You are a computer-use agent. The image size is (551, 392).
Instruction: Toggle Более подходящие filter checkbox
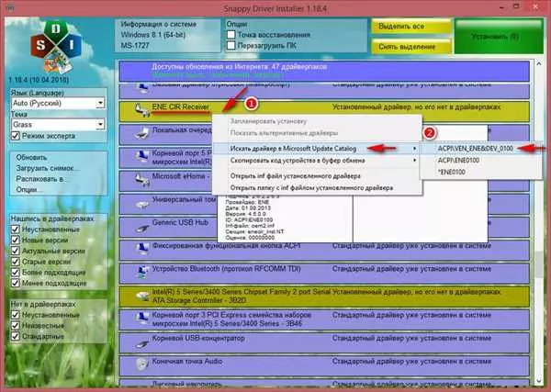pyautogui.click(x=15, y=273)
